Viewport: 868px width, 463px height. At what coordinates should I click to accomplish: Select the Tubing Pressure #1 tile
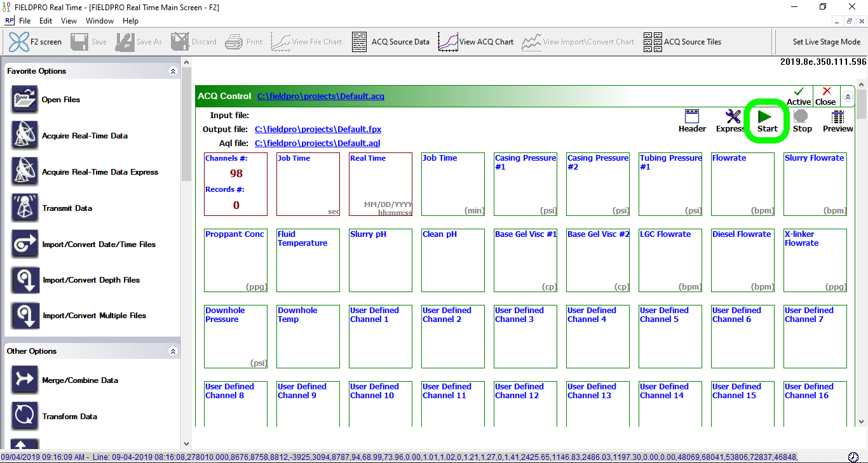[x=670, y=184]
